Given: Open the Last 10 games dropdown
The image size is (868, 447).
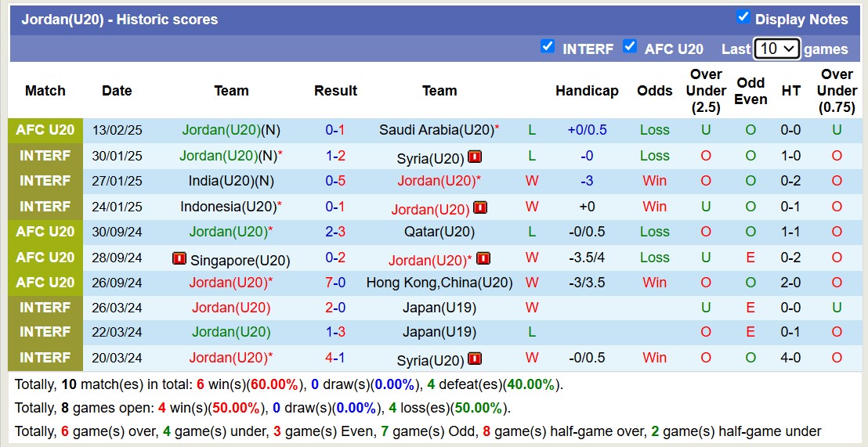Looking at the screenshot, I should 776,49.
